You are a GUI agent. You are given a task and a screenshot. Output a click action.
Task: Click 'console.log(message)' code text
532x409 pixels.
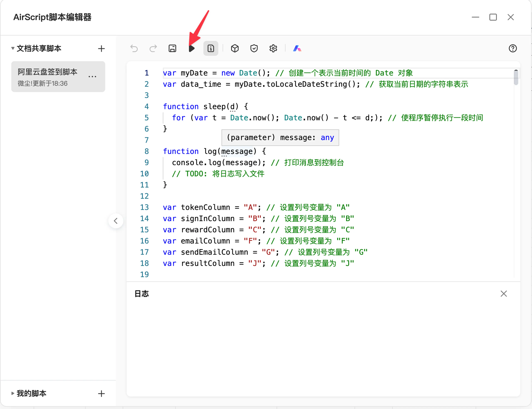[x=218, y=163]
